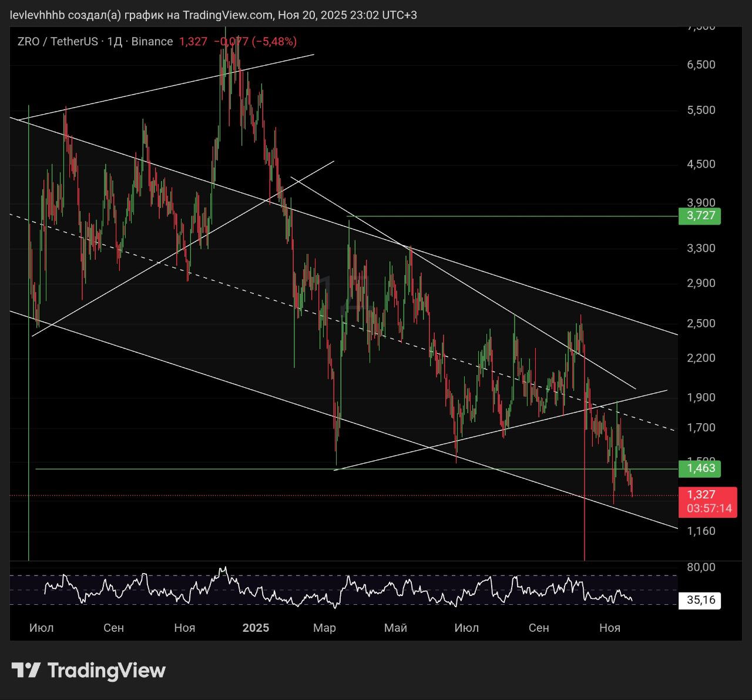Click the 6,500 price scale label
This screenshot has width=752, height=700.
tap(701, 65)
